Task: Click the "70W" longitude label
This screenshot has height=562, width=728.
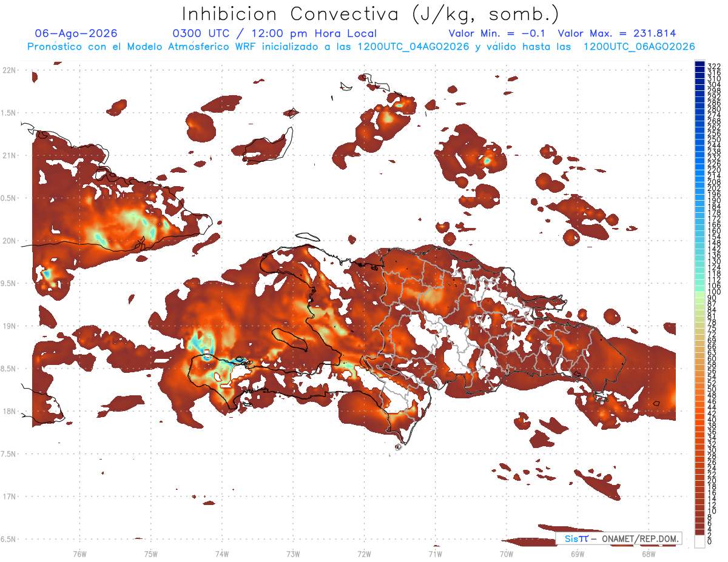Action: (507, 554)
